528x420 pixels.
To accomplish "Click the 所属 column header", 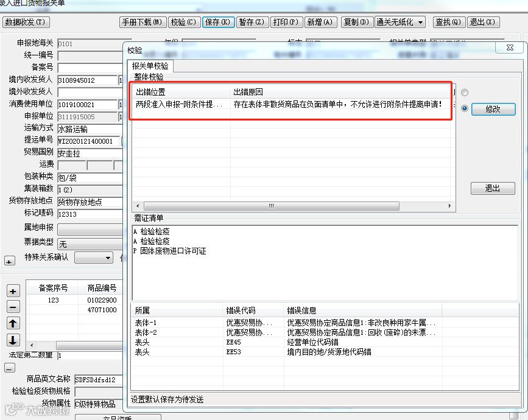I will (177, 310).
